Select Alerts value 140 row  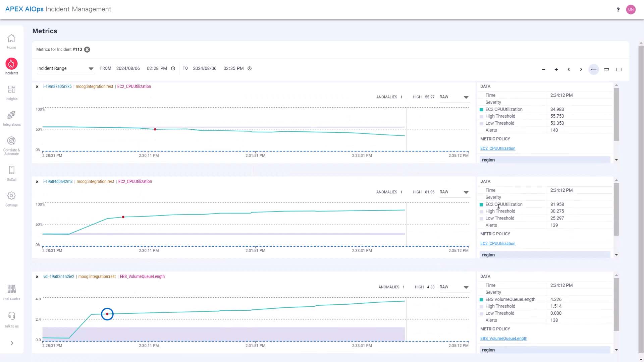545,130
